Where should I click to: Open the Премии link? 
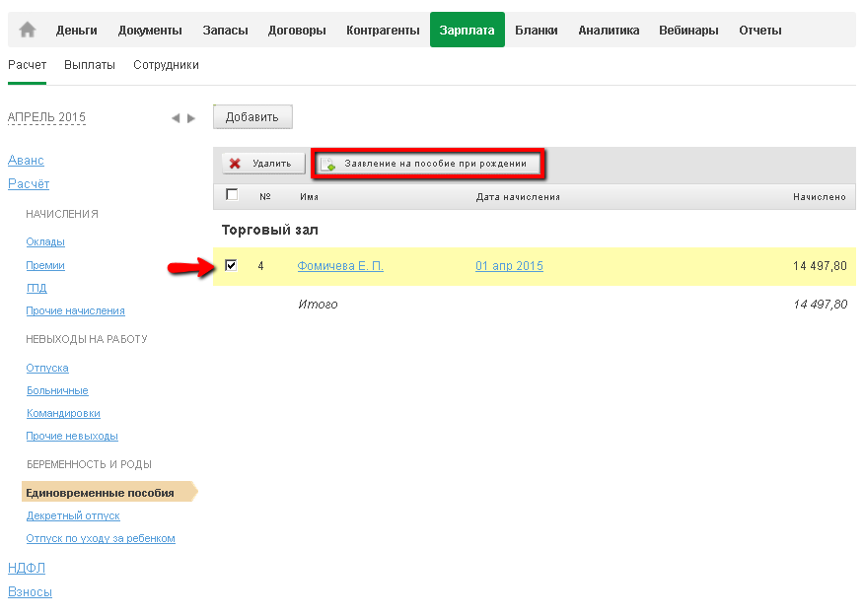pyautogui.click(x=45, y=265)
